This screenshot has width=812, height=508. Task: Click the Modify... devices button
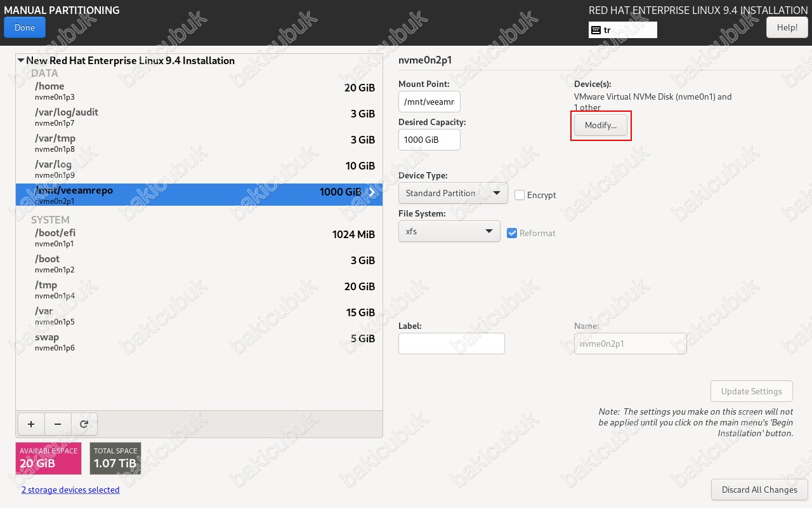click(x=601, y=125)
